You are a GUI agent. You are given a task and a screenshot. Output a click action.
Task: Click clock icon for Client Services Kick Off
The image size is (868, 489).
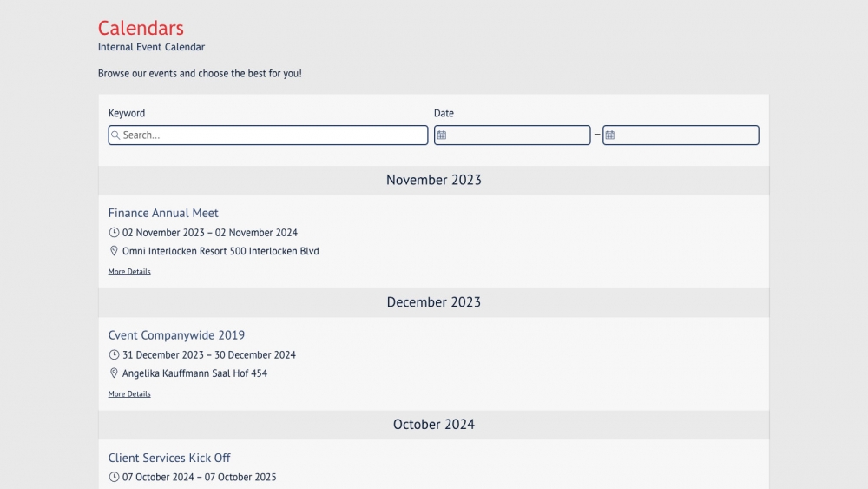click(114, 477)
